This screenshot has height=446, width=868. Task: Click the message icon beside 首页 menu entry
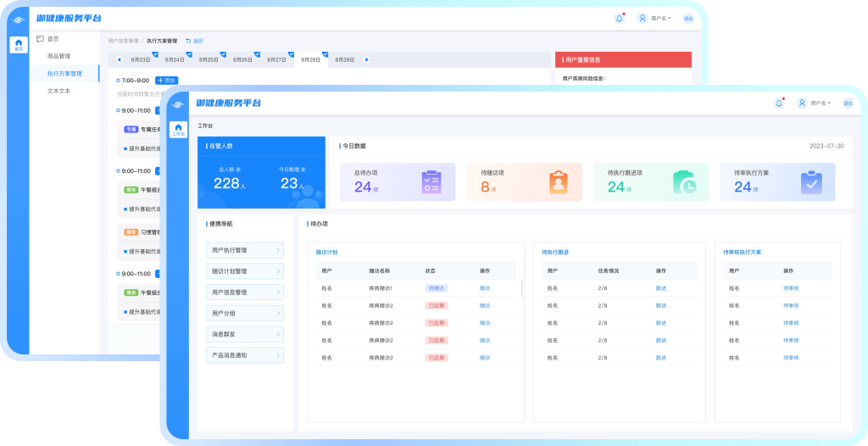(40, 39)
